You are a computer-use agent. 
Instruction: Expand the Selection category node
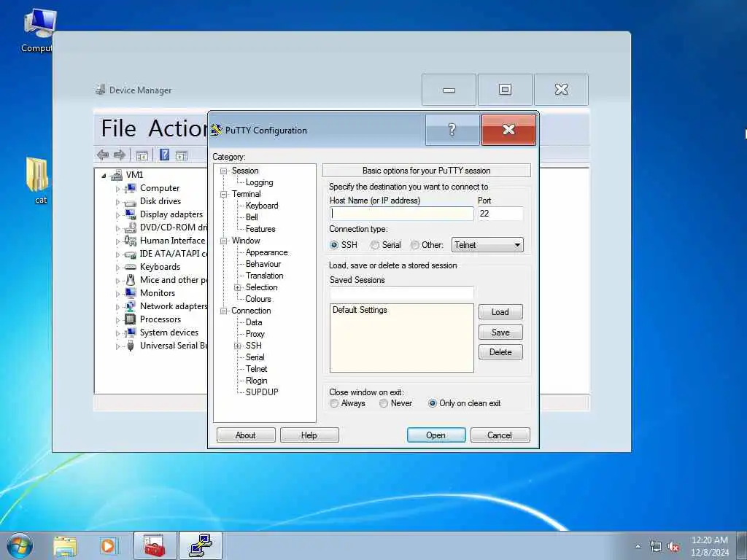(237, 287)
